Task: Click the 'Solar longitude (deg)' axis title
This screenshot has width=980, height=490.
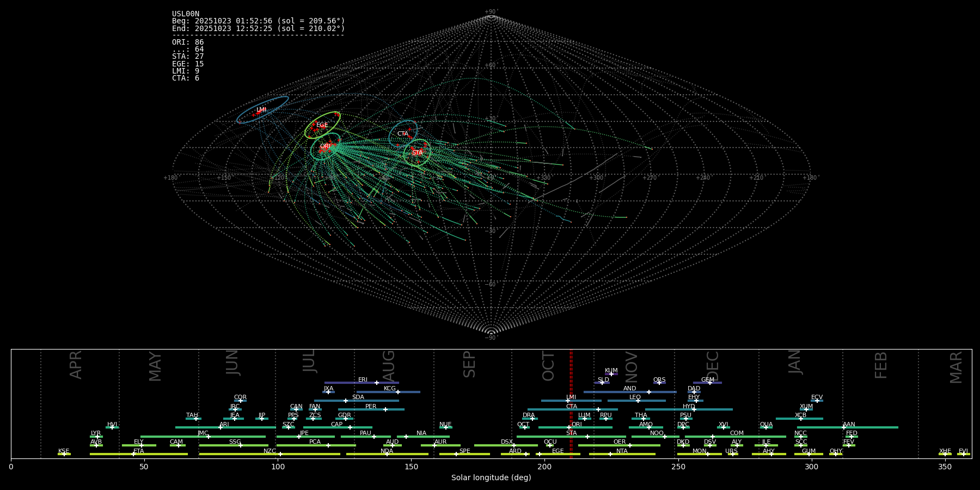Action: [491, 477]
